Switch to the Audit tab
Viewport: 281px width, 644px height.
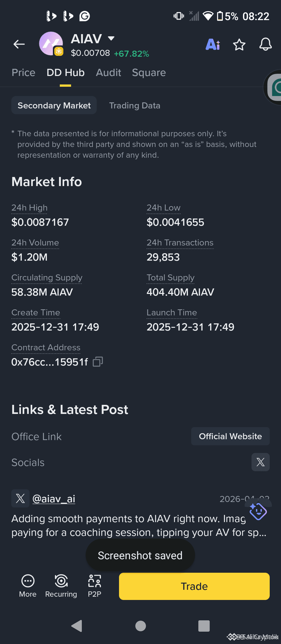pos(109,73)
